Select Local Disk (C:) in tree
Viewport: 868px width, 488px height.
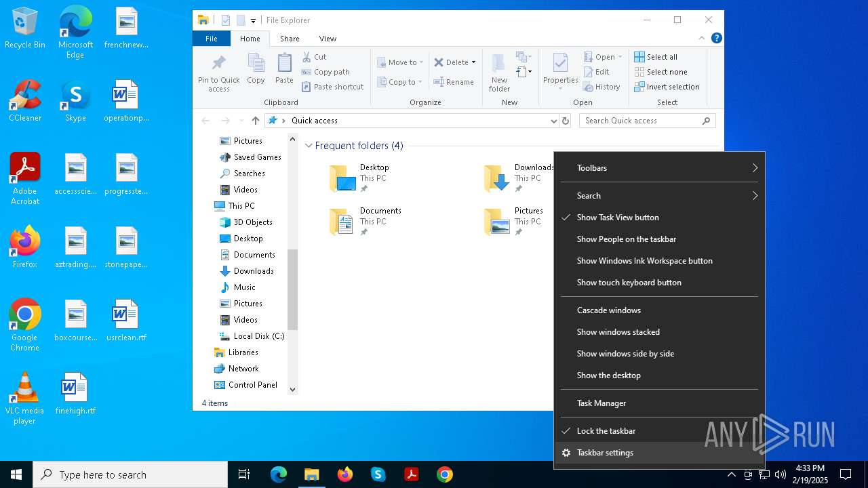[259, 336]
